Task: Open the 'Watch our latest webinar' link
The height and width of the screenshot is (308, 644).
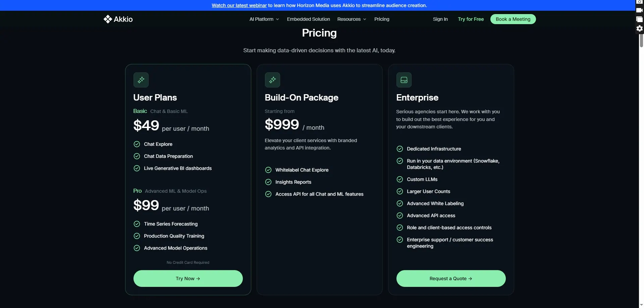Action: pyautogui.click(x=239, y=5)
